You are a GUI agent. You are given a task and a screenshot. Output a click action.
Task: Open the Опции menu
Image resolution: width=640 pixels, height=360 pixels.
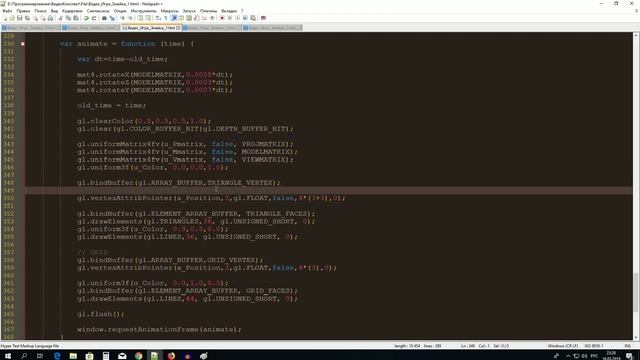pos(120,11)
